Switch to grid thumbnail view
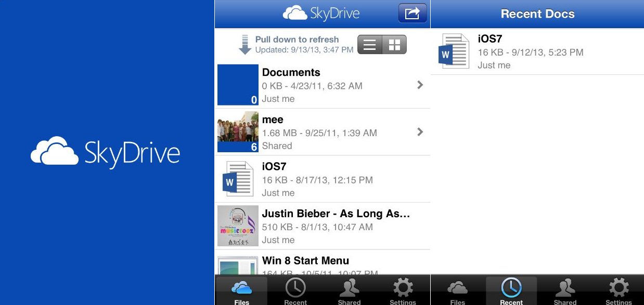Image resolution: width=644 pixels, height=305 pixels. coord(394,45)
